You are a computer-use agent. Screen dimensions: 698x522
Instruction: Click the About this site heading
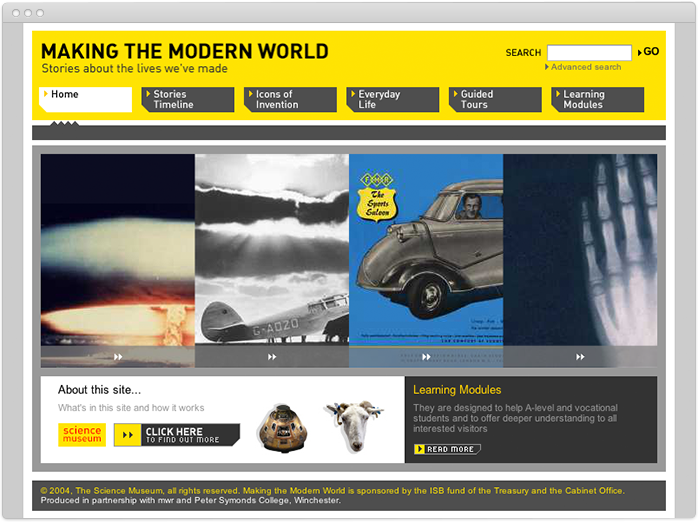[x=99, y=390]
